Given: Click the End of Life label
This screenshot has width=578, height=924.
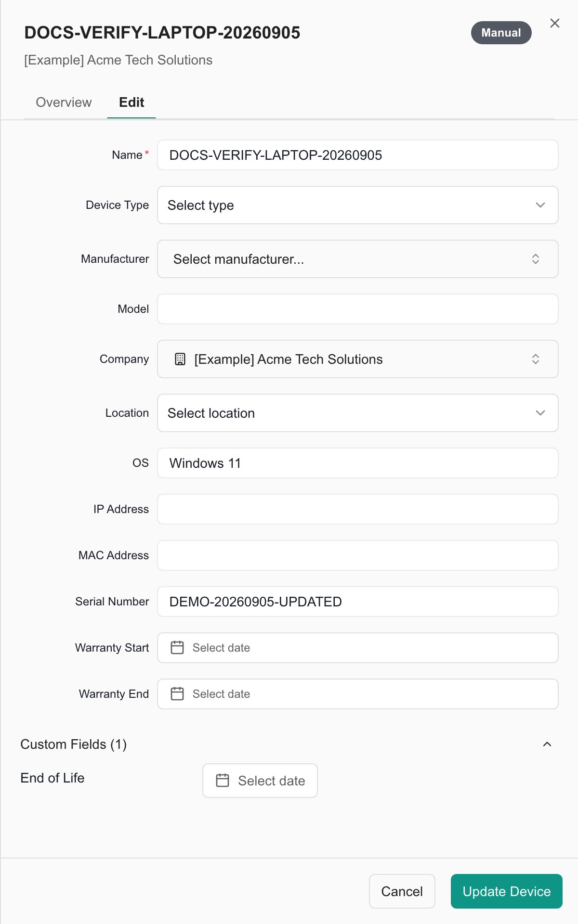Looking at the screenshot, I should [x=53, y=778].
